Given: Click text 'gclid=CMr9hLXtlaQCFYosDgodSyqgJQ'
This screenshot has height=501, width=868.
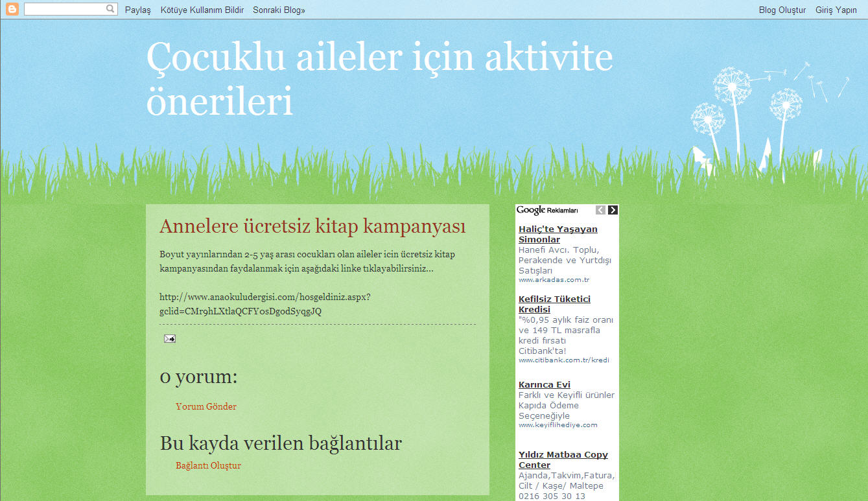Looking at the screenshot, I should pyautogui.click(x=240, y=311).
